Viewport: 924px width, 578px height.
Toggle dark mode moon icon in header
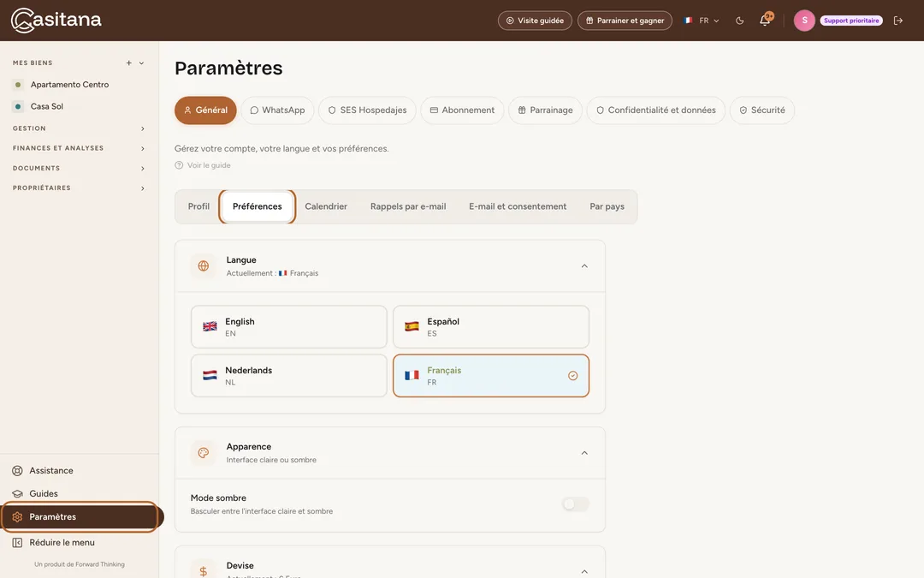739,21
